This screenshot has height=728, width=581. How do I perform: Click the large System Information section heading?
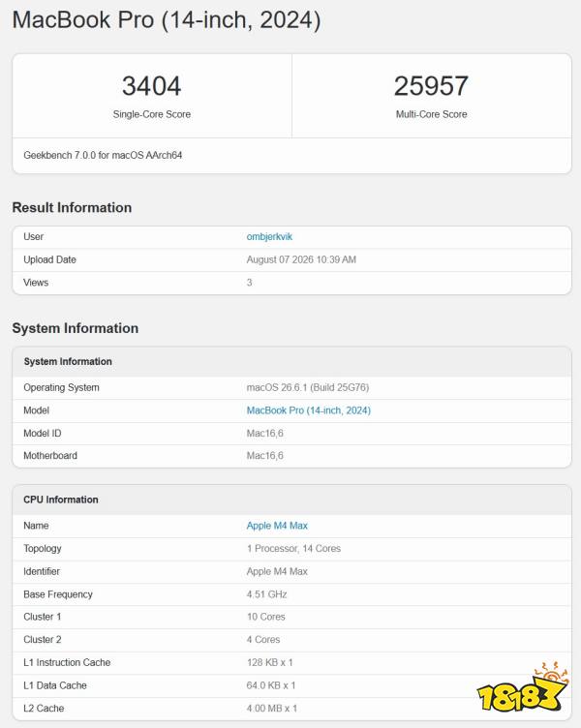point(76,328)
